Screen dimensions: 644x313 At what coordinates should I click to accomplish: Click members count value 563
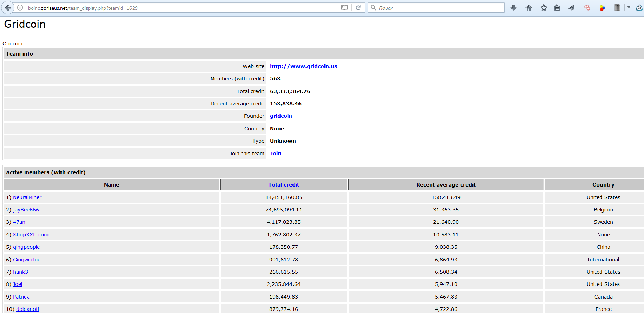click(275, 79)
